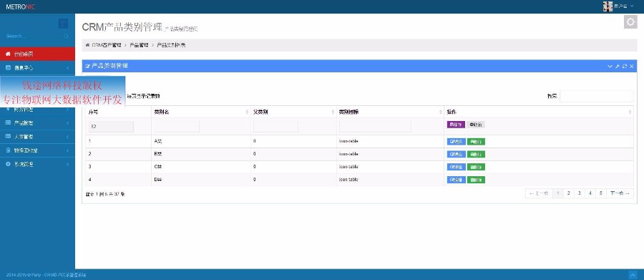The image size is (644, 280).
Task: Toggle the sidebar with the hamburger icon
Action: [63, 24]
